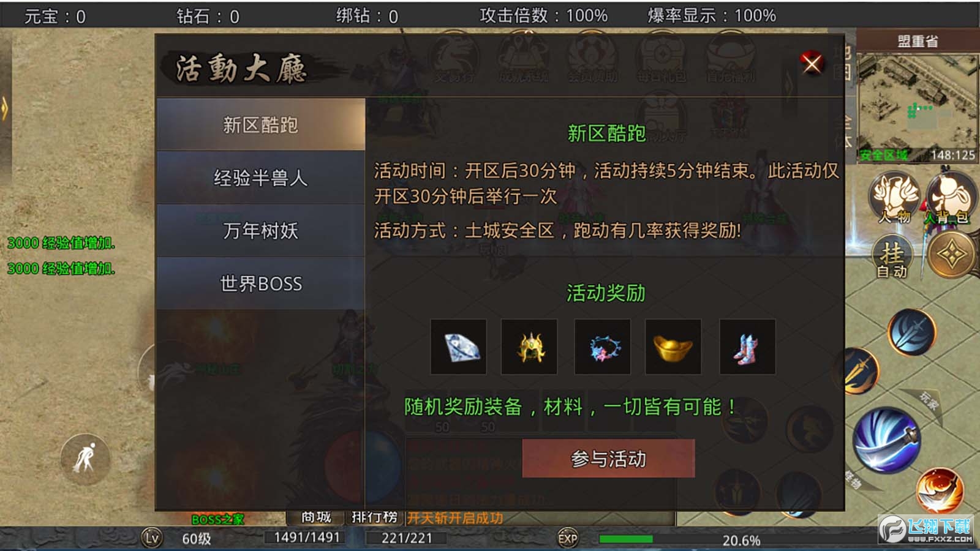Toggle the 挂 自动 auto-battle button

point(892,258)
